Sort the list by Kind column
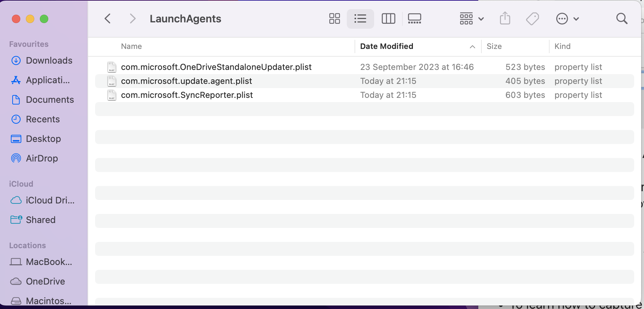Viewport: 644px width, 309px height. (x=563, y=46)
